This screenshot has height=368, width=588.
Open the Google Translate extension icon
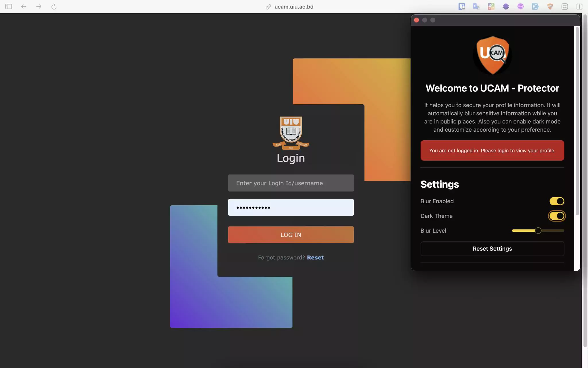pos(476,6)
